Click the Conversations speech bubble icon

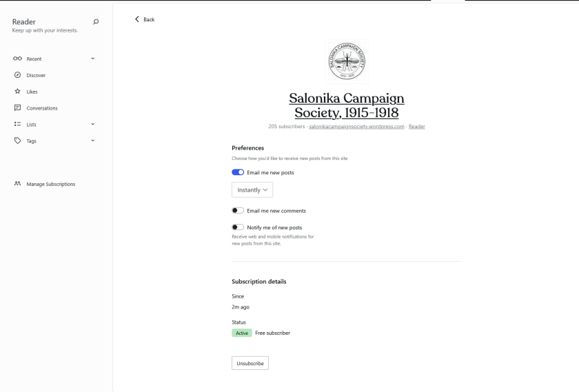17,108
